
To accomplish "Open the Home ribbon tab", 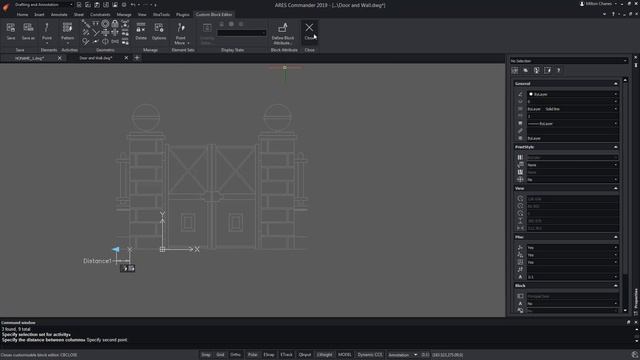I will 22,14.
